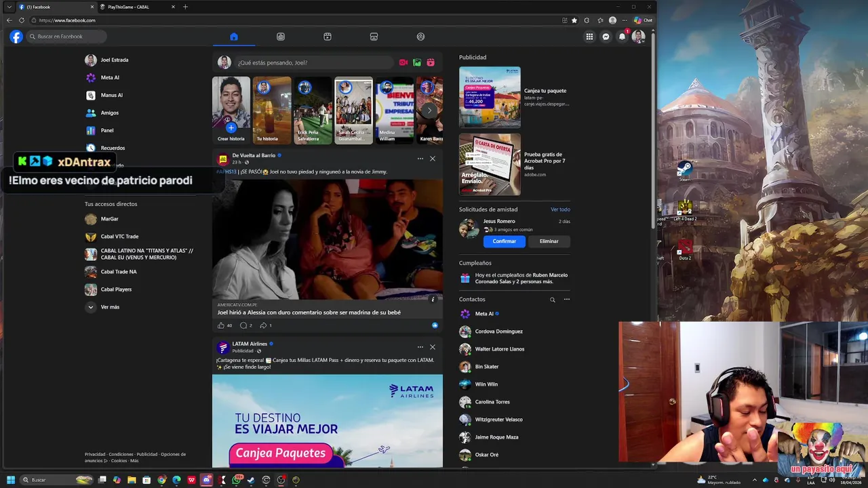Open Messenger chats icon
This screenshot has height=488, width=868.
606,37
